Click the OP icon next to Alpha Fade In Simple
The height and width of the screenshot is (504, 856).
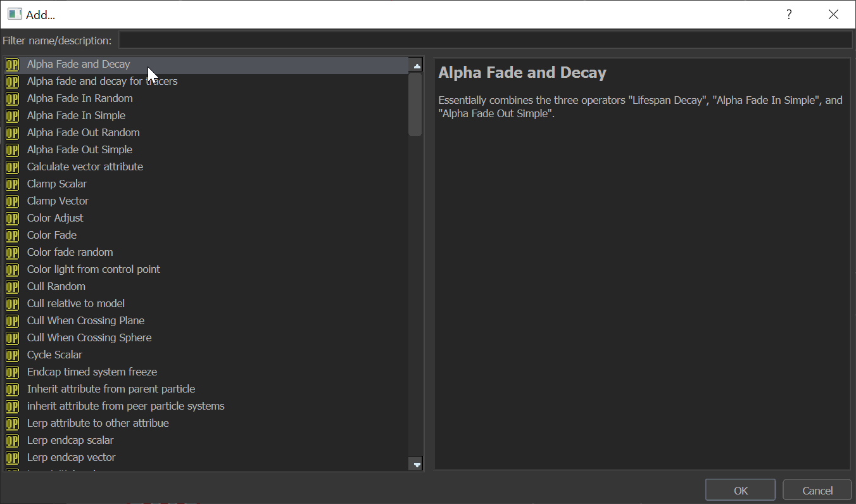pyautogui.click(x=12, y=116)
